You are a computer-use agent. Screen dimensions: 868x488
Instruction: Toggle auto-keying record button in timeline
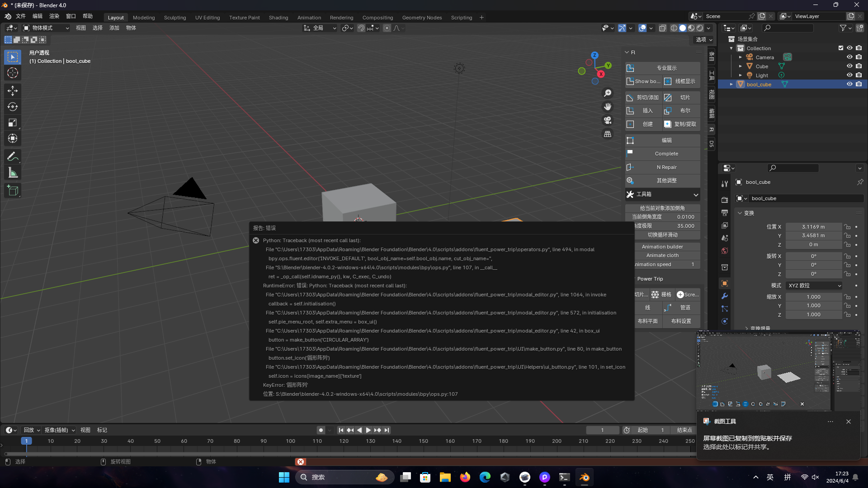point(321,430)
